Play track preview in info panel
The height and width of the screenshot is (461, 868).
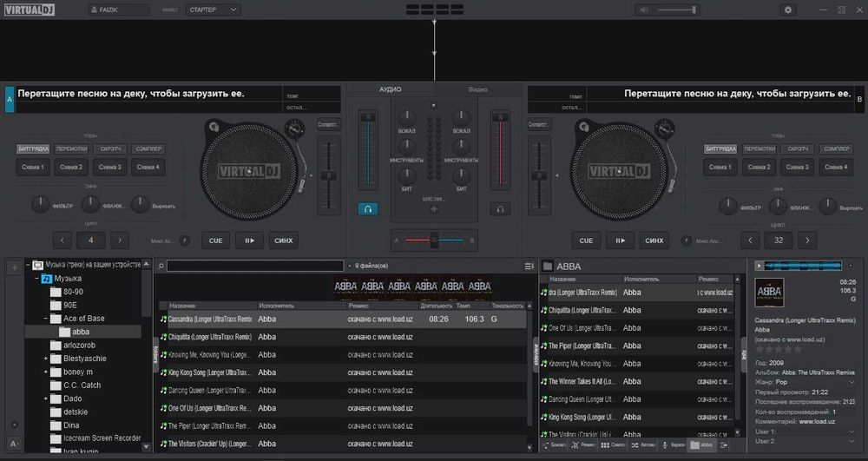point(759,266)
